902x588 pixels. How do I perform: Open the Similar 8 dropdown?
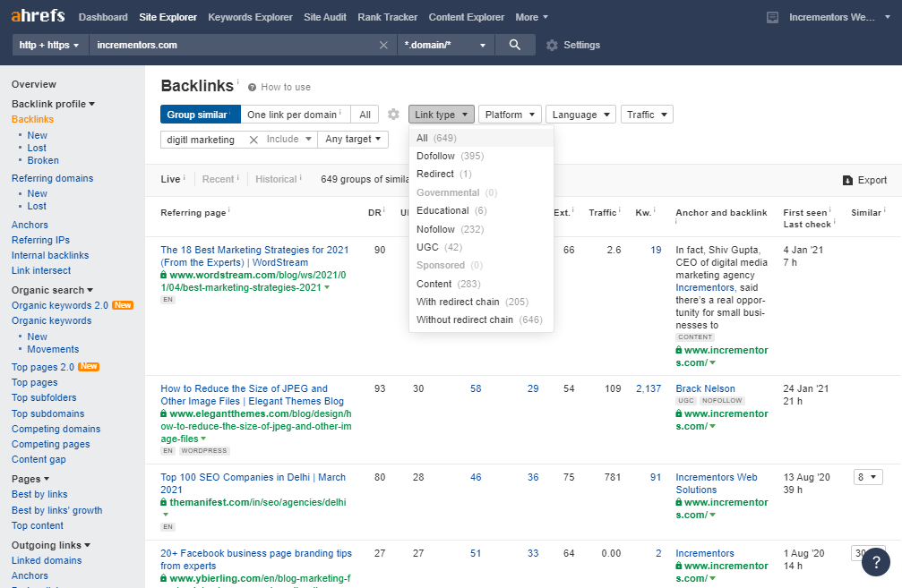click(867, 477)
